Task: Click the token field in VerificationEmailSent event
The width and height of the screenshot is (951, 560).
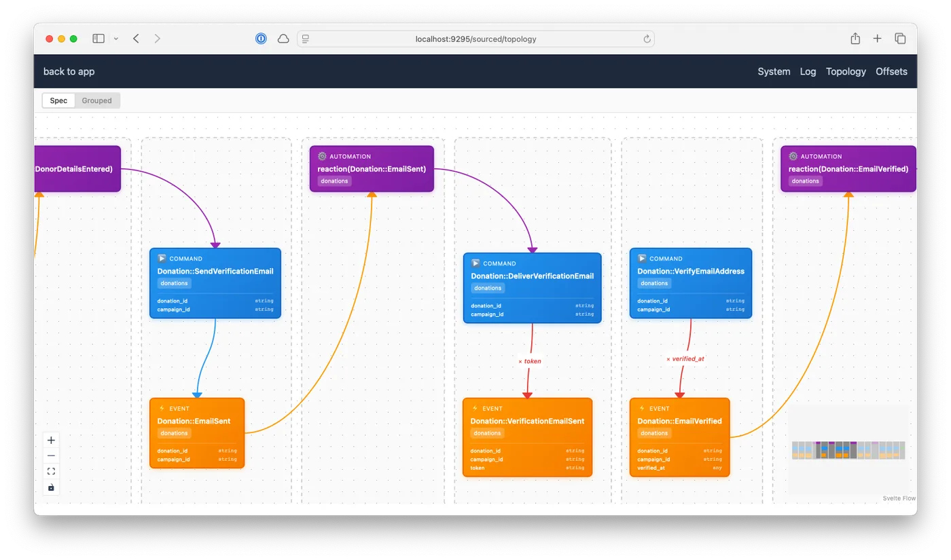Action: coord(527,468)
